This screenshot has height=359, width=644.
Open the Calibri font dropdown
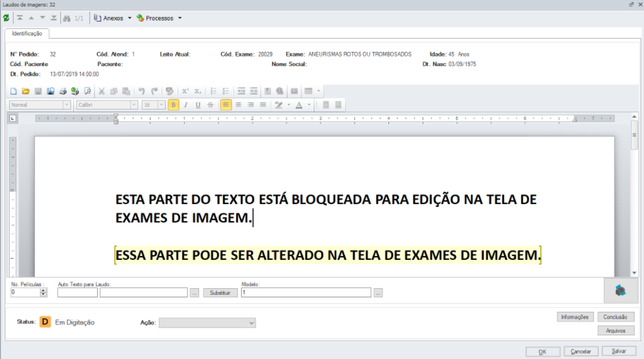point(134,105)
